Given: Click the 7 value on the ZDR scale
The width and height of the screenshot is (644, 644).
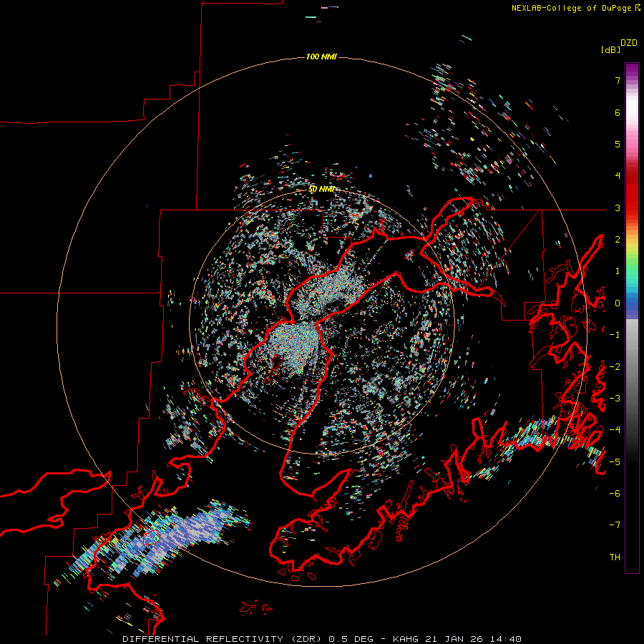Looking at the screenshot, I should pyautogui.click(x=618, y=80).
